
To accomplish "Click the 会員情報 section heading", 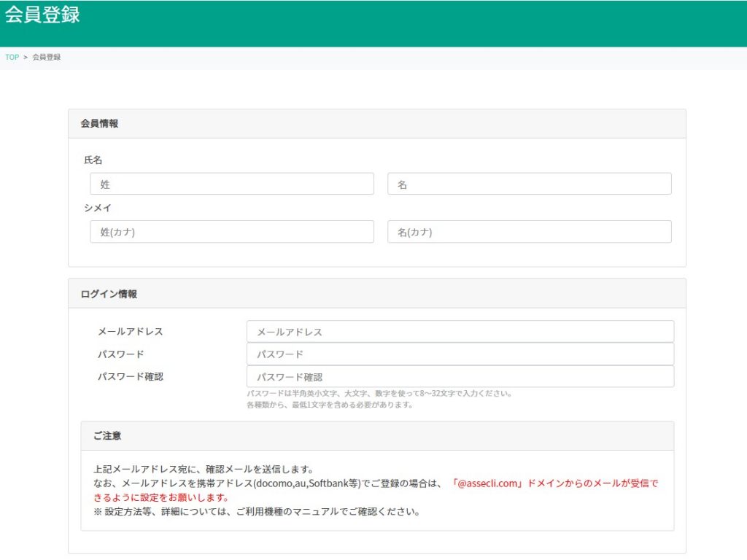I will pos(99,123).
